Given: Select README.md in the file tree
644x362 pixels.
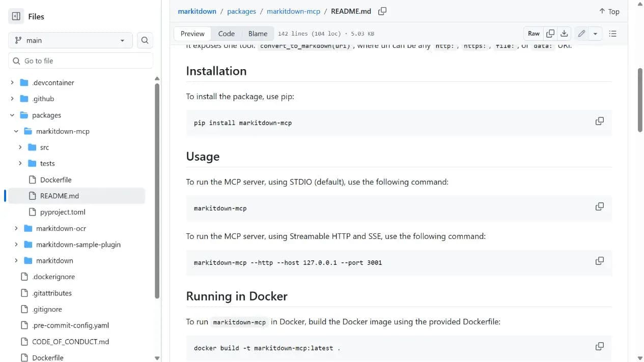Looking at the screenshot, I should click(x=76, y=196).
